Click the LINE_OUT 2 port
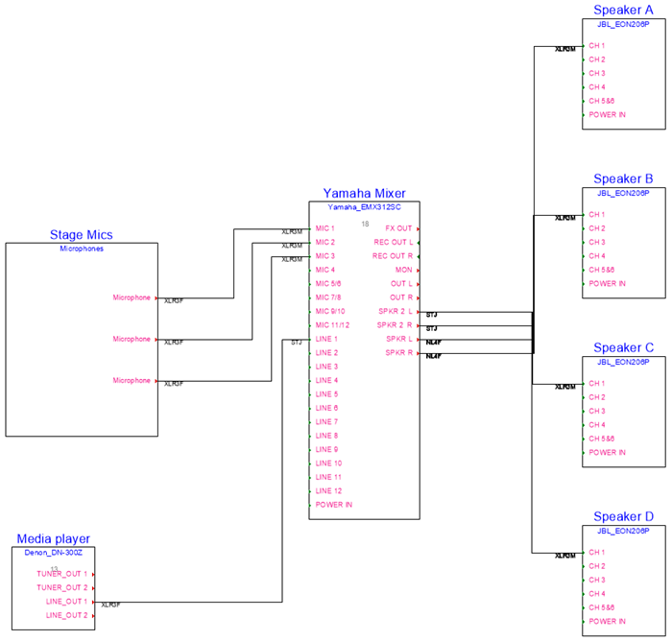The height and width of the screenshot is (641, 672). tap(67, 615)
